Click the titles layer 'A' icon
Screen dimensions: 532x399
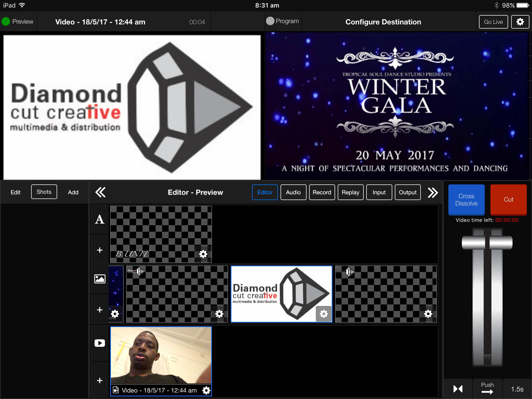tap(99, 220)
